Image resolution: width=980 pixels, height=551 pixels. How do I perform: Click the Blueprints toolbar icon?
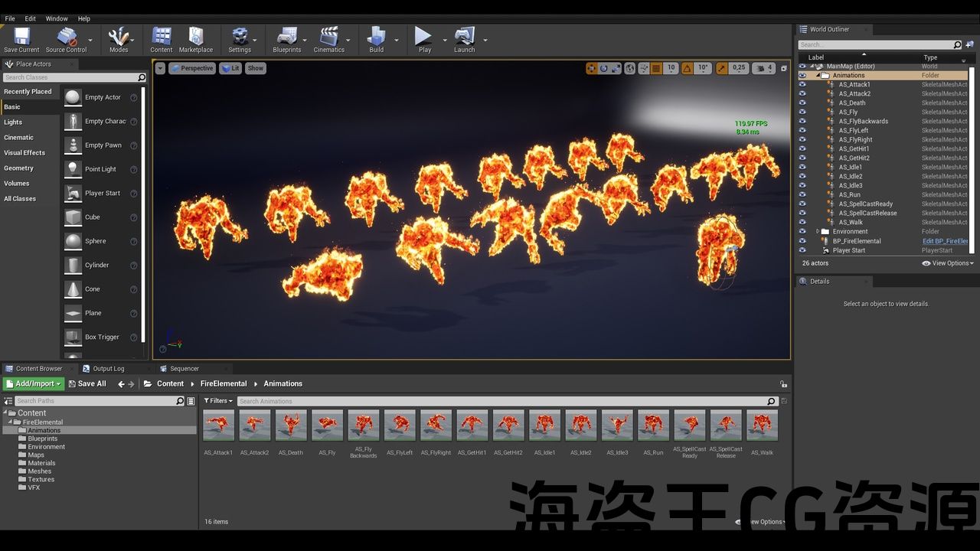287,38
